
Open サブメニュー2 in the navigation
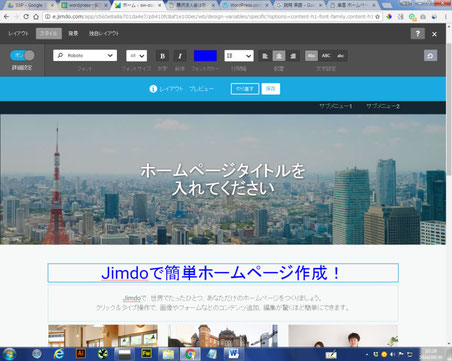tap(383, 106)
